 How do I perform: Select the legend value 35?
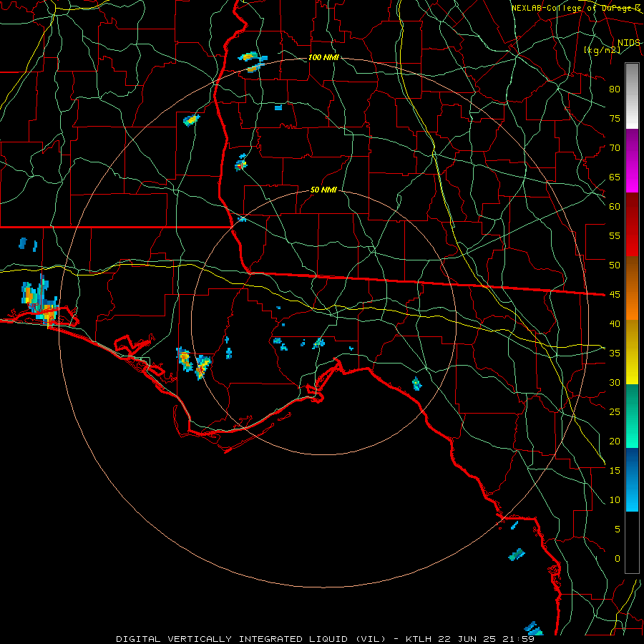tap(615, 353)
